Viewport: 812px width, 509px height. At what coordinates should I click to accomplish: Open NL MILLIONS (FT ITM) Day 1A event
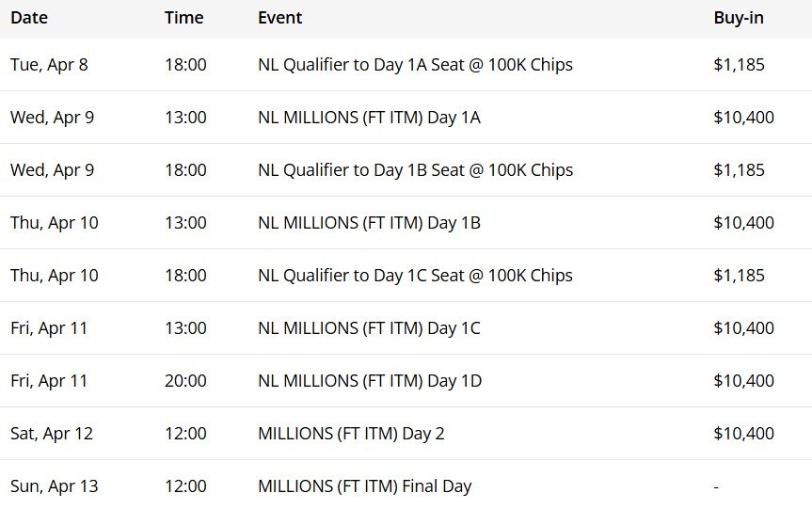click(x=369, y=118)
